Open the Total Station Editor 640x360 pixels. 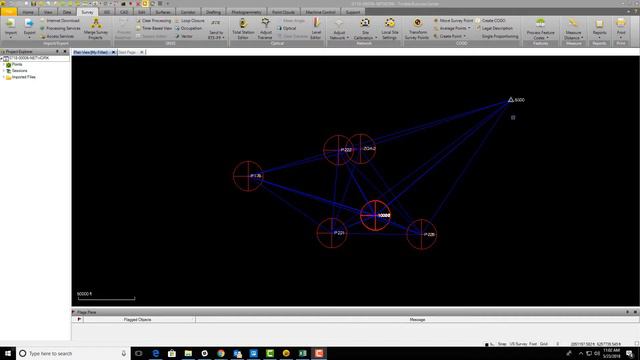[x=243, y=29]
